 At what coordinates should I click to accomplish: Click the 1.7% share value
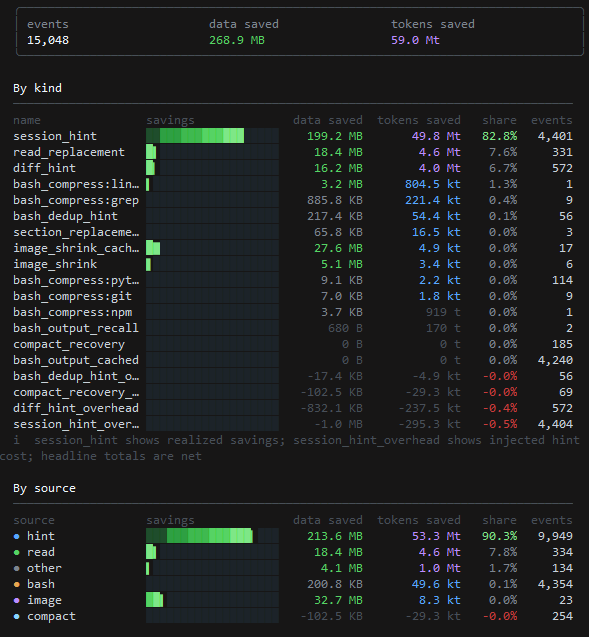pyautogui.click(x=503, y=568)
